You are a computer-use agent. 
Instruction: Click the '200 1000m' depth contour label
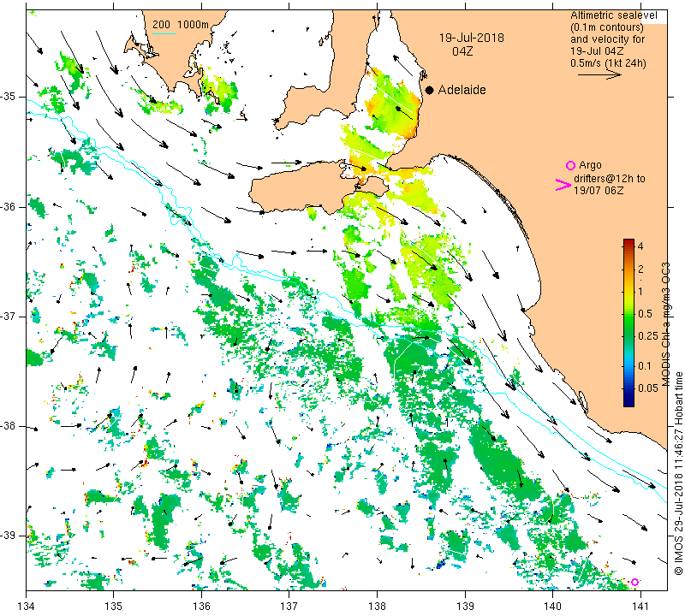pos(181,25)
